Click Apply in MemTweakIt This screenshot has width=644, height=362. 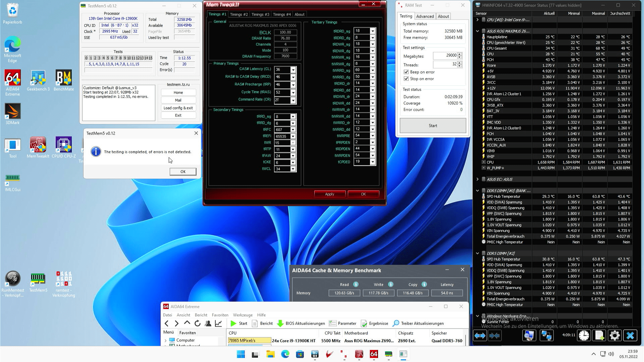329,194
